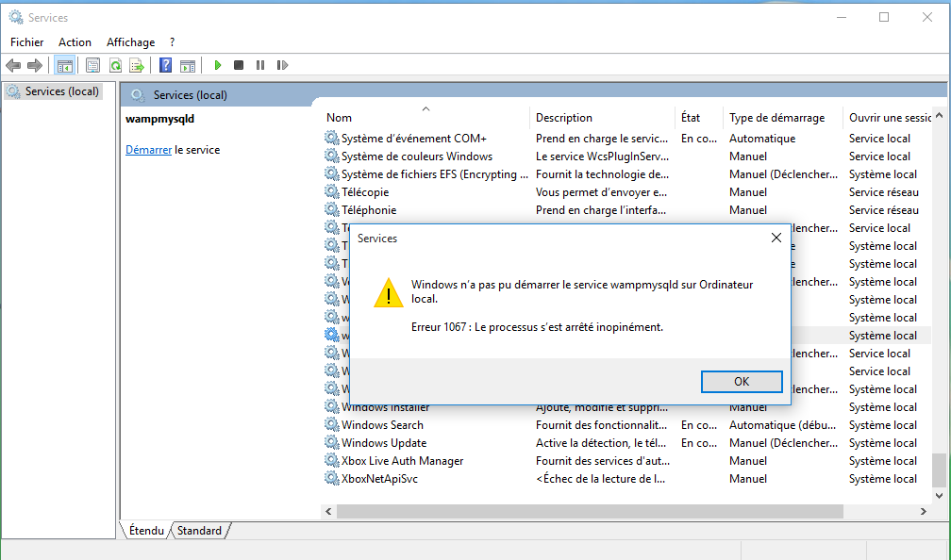The image size is (951, 560).
Task: Close the Services error dialog with X
Action: pyautogui.click(x=776, y=239)
